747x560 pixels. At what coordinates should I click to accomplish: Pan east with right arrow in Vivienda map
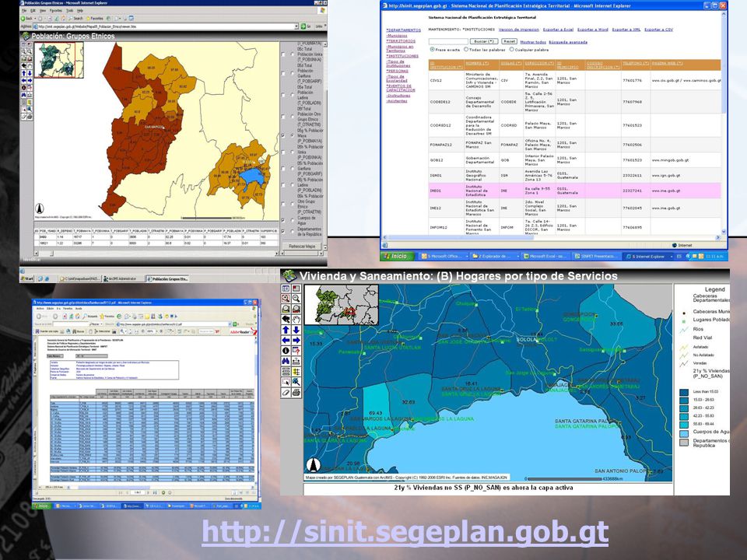296,340
